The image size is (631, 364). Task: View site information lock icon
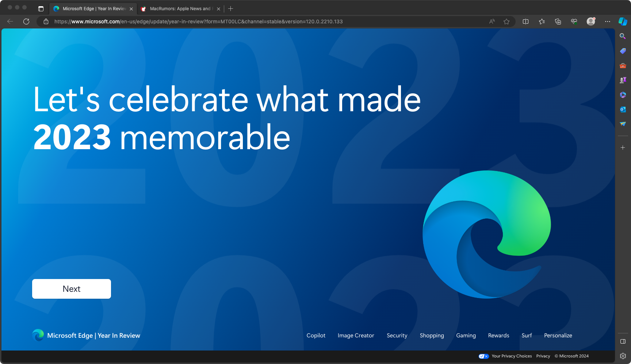click(x=46, y=22)
